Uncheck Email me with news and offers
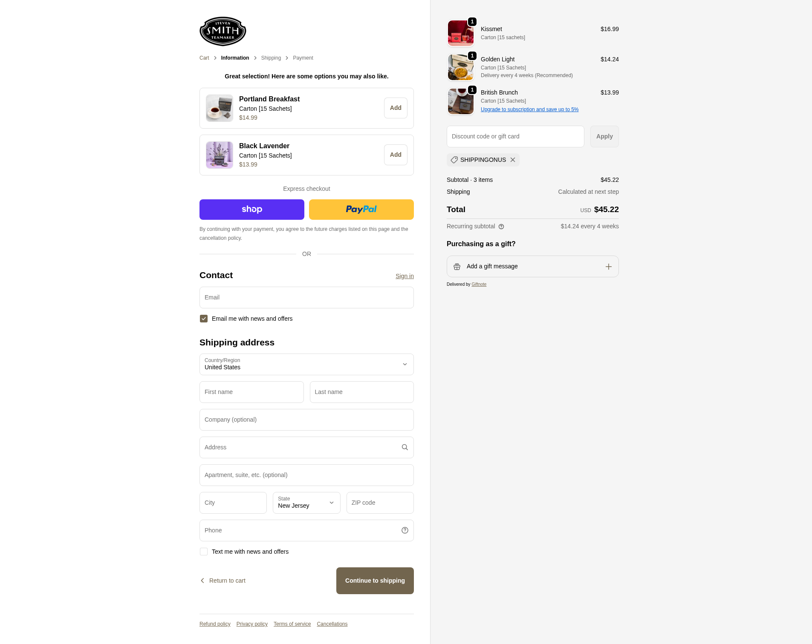This screenshot has height=644, width=812. point(204,319)
